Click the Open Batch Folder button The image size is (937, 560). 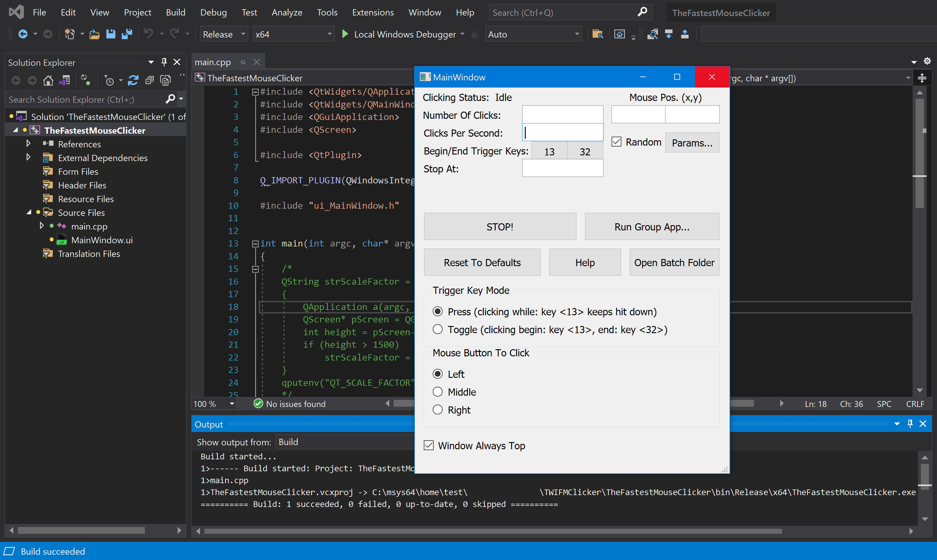pos(674,263)
